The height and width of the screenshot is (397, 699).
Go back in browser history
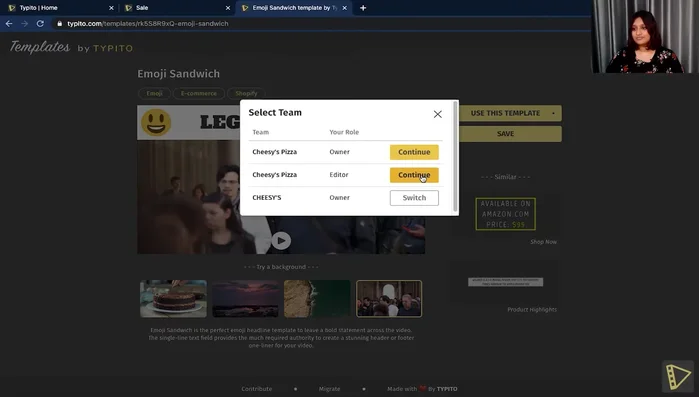click(9, 24)
